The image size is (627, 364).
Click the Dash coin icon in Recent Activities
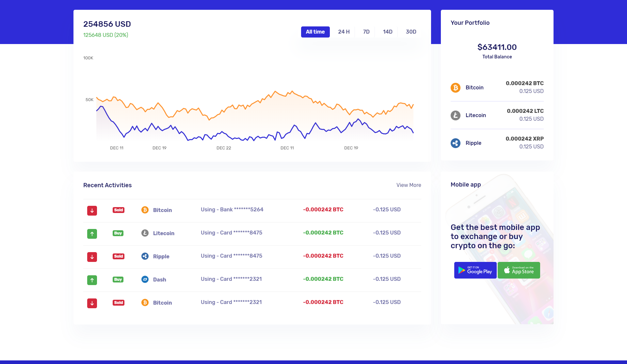pyautogui.click(x=145, y=280)
